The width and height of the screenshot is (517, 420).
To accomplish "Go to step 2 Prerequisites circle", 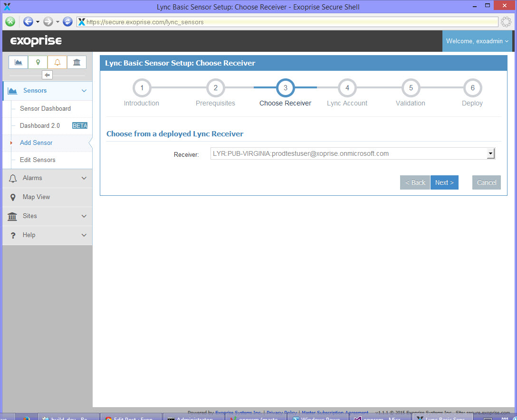I will click(216, 88).
